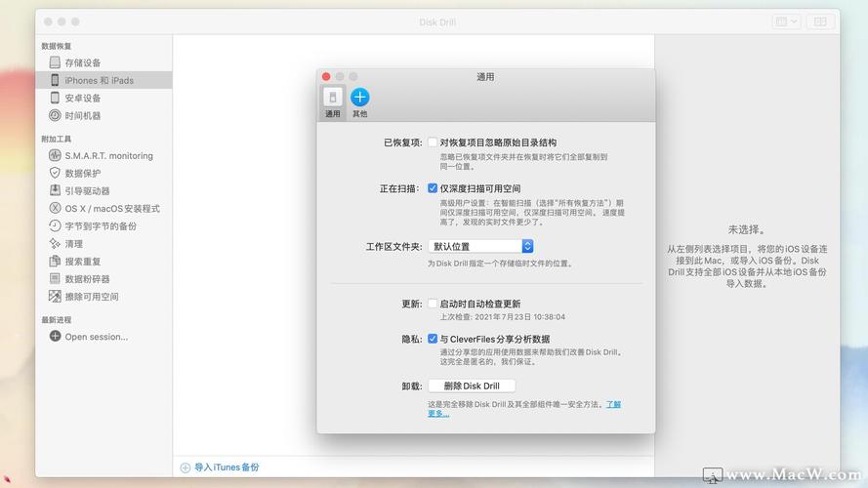Viewport: 868px width, 488px height.
Task: Open the 时间机器 Time Machine icon
Action: 55,115
